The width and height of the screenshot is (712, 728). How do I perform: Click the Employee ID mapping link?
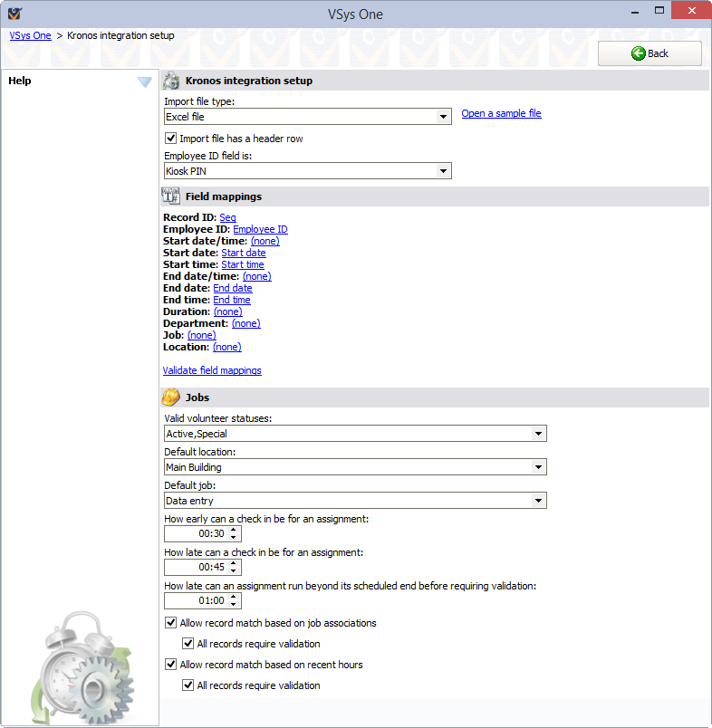[x=260, y=229]
